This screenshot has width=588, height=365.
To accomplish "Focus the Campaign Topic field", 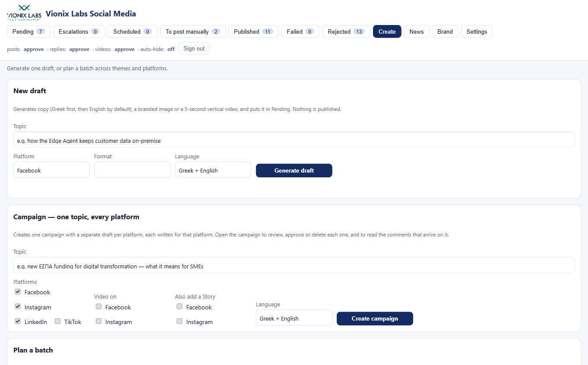I will tap(294, 265).
